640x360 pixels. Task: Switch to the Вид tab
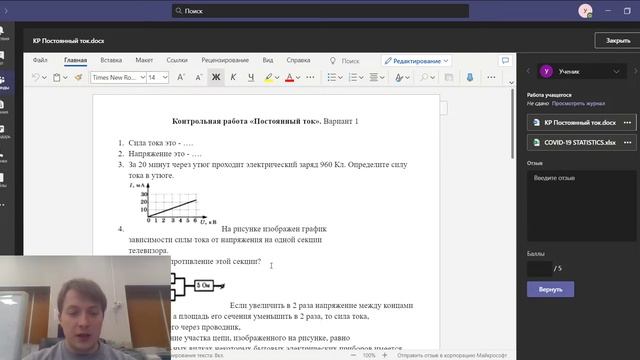[x=268, y=60]
